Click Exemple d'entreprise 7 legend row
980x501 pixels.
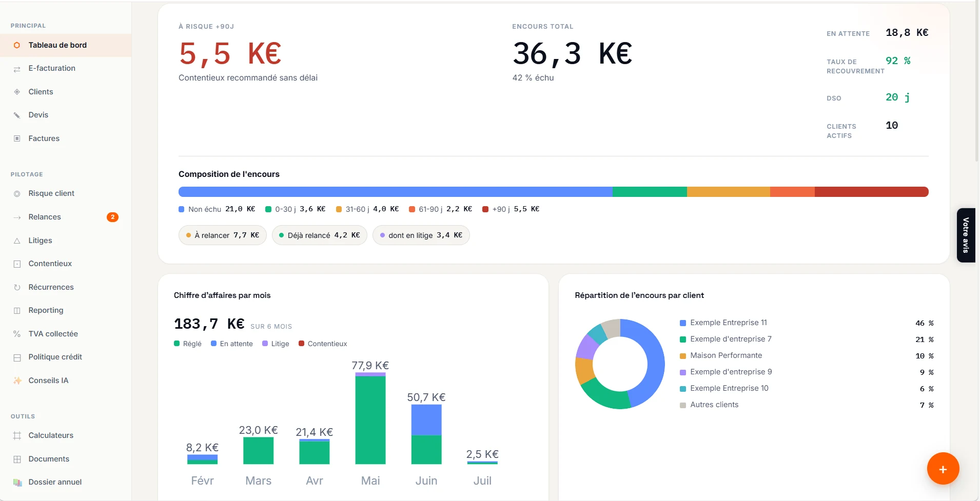pos(807,339)
